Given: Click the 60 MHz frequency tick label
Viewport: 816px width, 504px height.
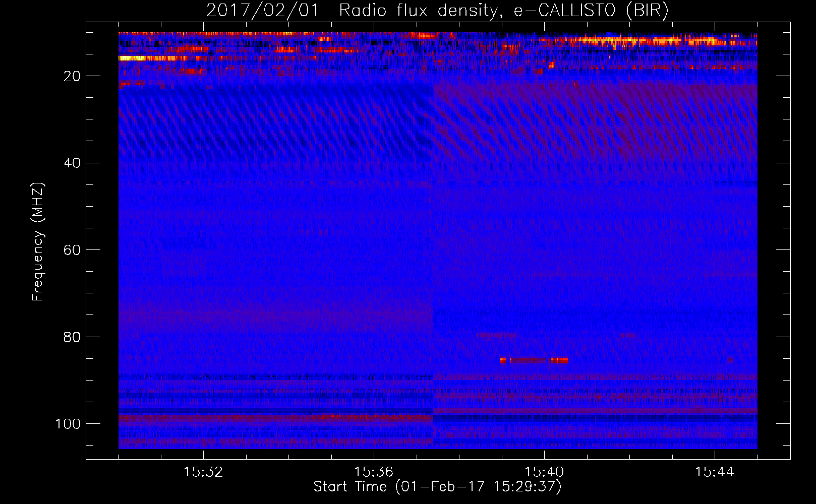Looking at the screenshot, I should pos(72,250).
